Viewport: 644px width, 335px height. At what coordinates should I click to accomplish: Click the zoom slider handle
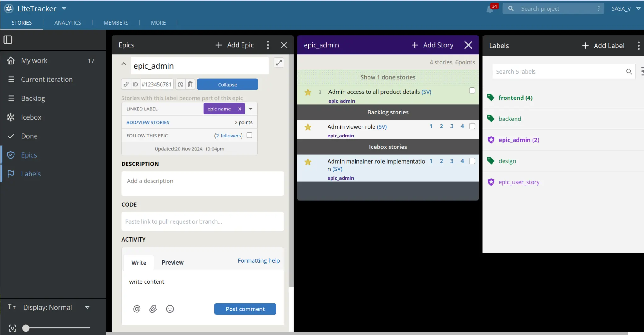click(26, 328)
